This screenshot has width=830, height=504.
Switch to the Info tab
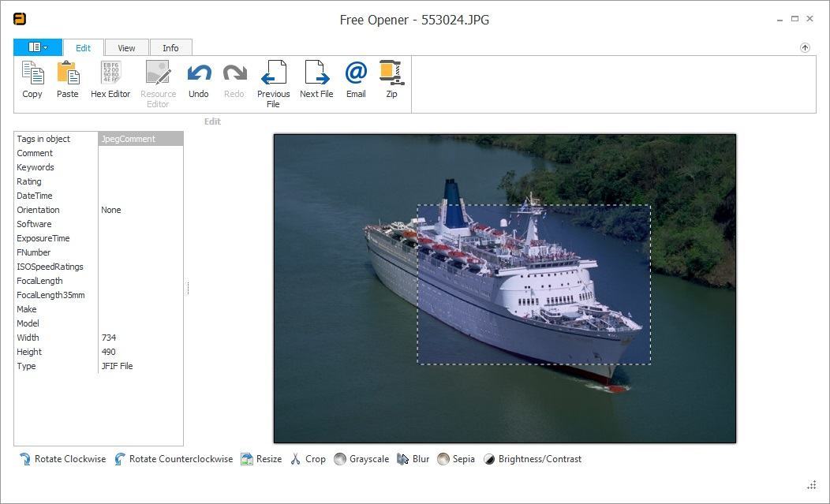click(x=170, y=47)
